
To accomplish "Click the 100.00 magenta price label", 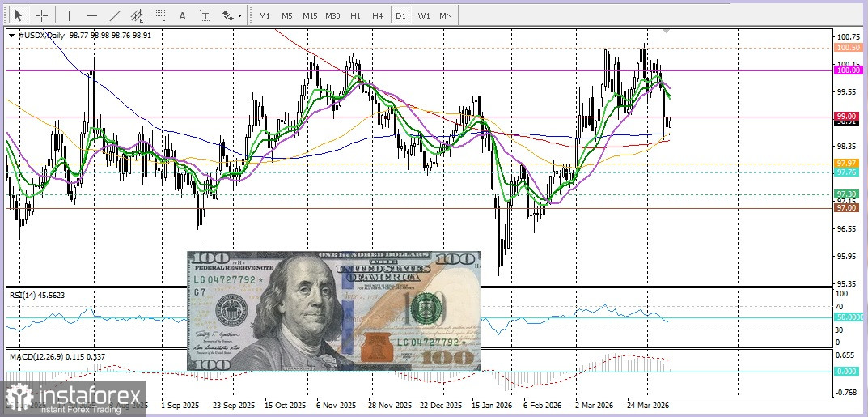I will pyautogui.click(x=848, y=70).
